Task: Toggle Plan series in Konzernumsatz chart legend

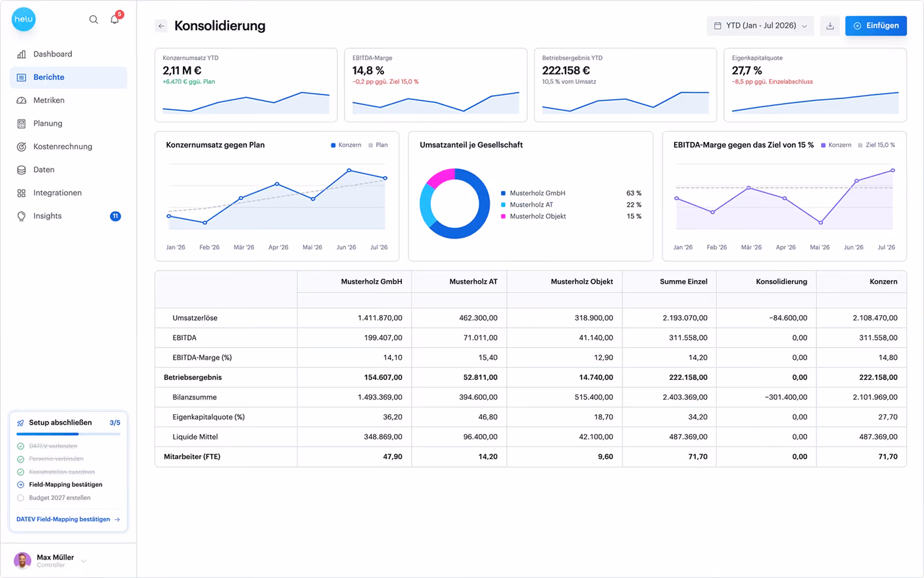Action: tap(378, 145)
